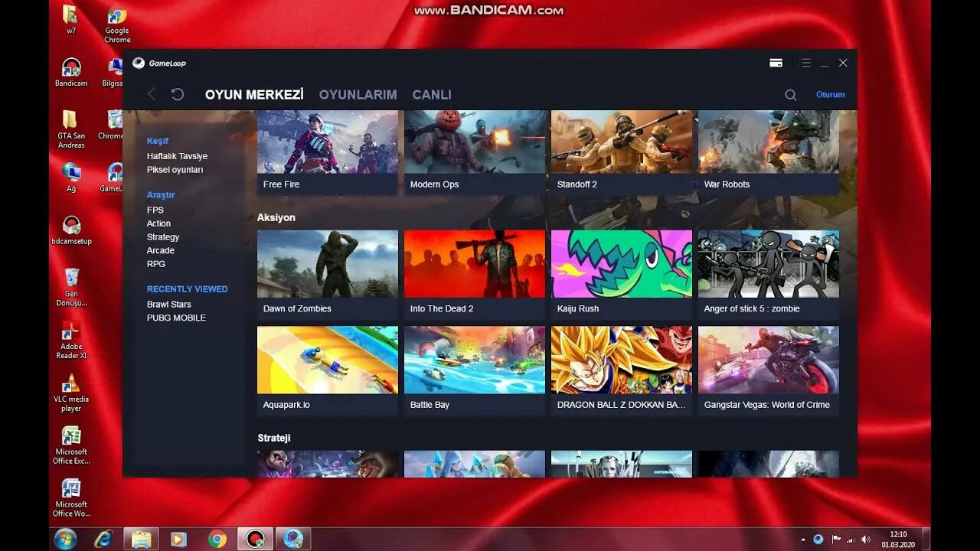The height and width of the screenshot is (551, 980).
Task: Open the search in GameLoop
Action: click(791, 94)
